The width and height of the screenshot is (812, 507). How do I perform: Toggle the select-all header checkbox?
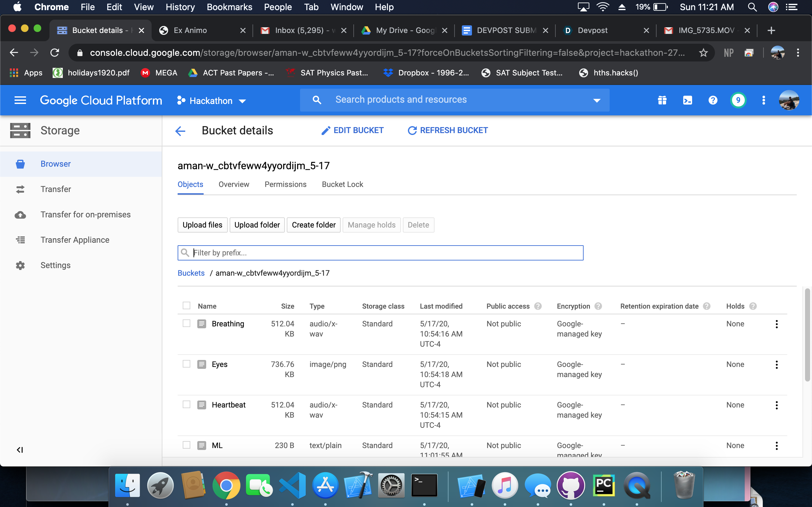point(186,305)
